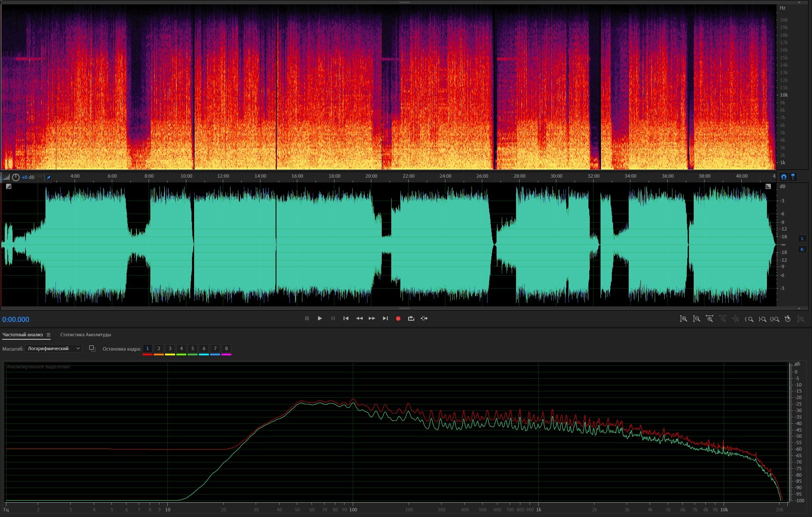Screen dimensions: 812x517
Task: Open the Масштаб Логарифмический dropdown
Action: 54,349
